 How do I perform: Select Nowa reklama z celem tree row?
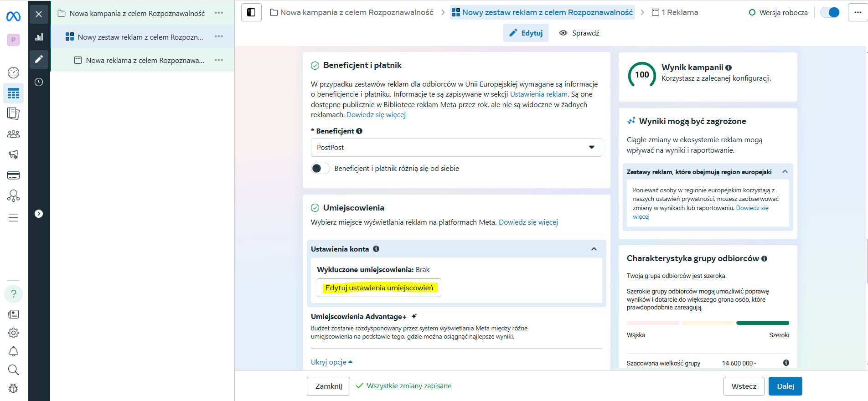(142, 60)
